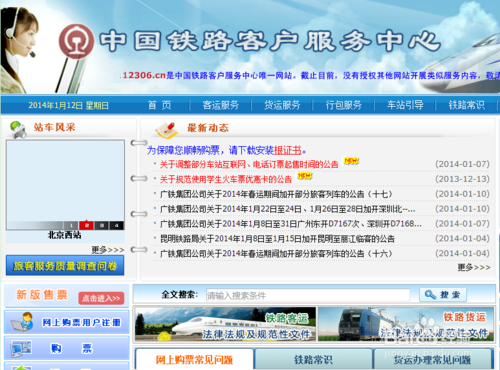Click the 根证书 download link

coord(287,150)
